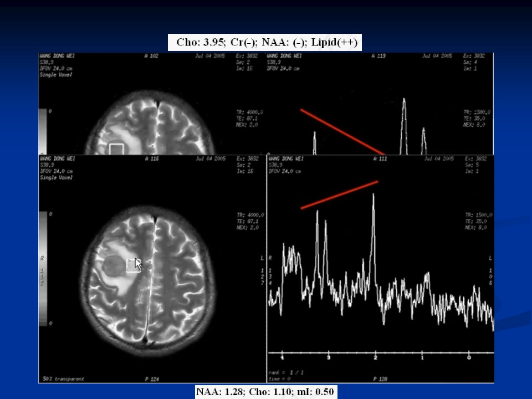Image resolution: width=532 pixels, height=399 pixels.
Task: Click the red line above the lower spectrum peaks
Action: (339, 195)
